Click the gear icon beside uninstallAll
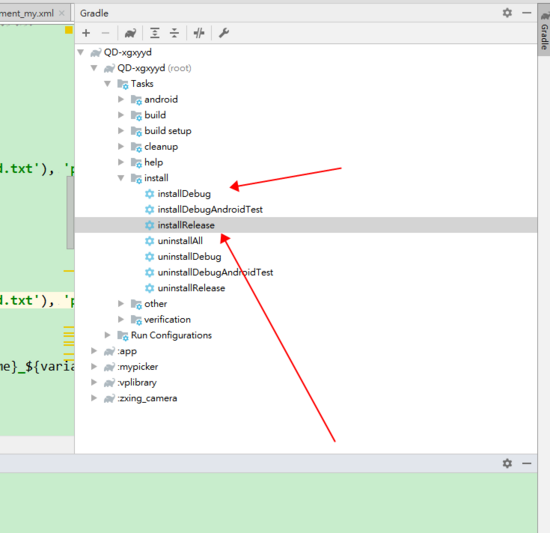550x533 pixels. (x=150, y=241)
